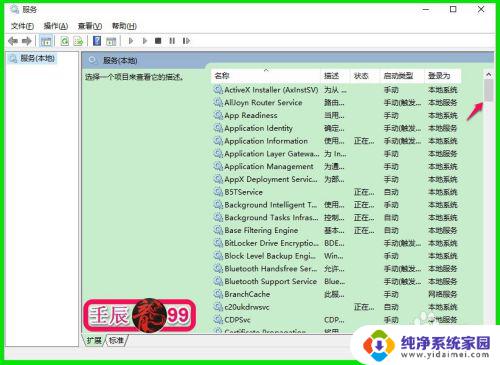Screen dimensions: 500x365
Task: Switch to the 扩展 tab
Action: click(x=94, y=340)
